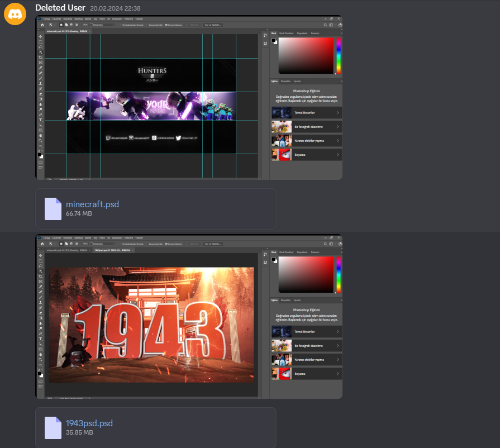The height and width of the screenshot is (448, 500).
Task: Select the Eraser tool in the minecraft.psd screenshot
Action: click(40, 94)
